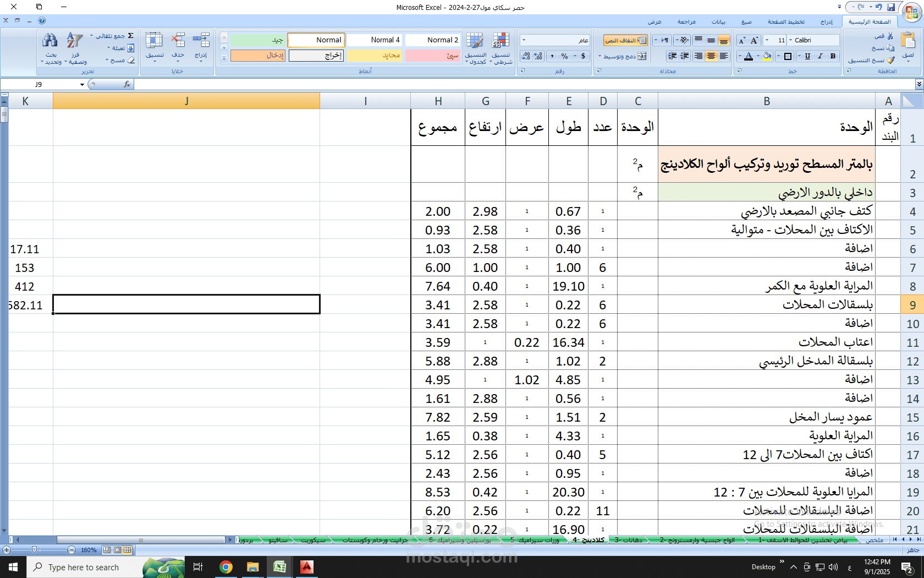924x578 pixels.
Task: Select the Format Painter brush (نسخ التنسيق)
Action: pos(890,60)
